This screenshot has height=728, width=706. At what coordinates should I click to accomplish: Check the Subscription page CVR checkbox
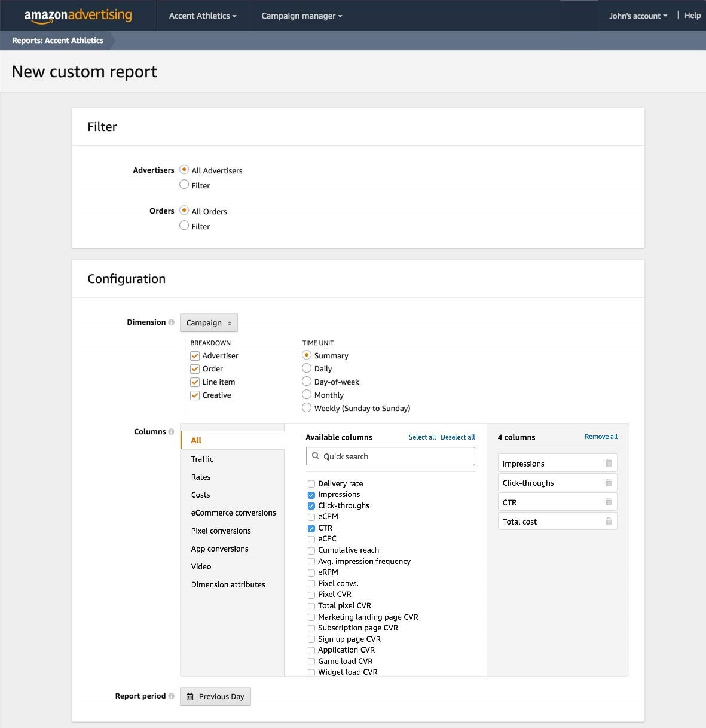click(311, 628)
